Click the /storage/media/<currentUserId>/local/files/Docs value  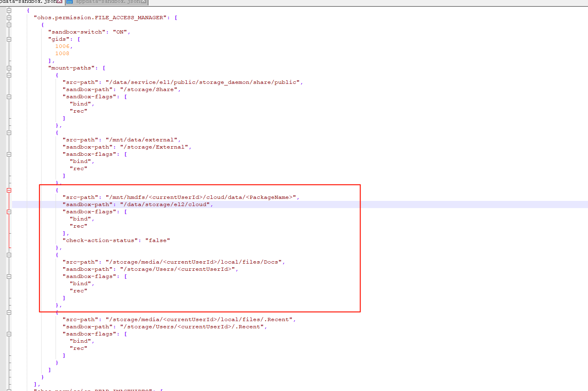click(194, 262)
